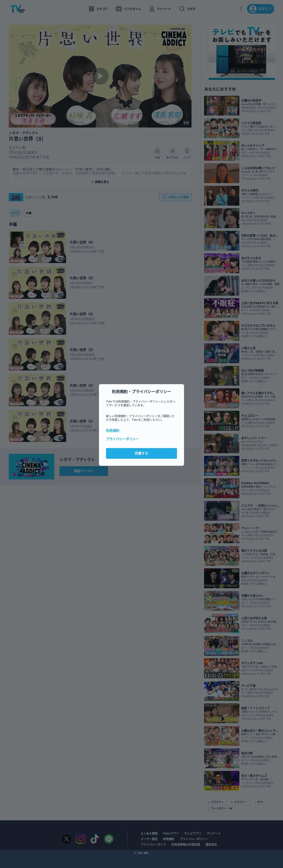The width and height of the screenshot is (283, 868).
Task: Click the お気に入り登録 heart button
Action: 175,197
